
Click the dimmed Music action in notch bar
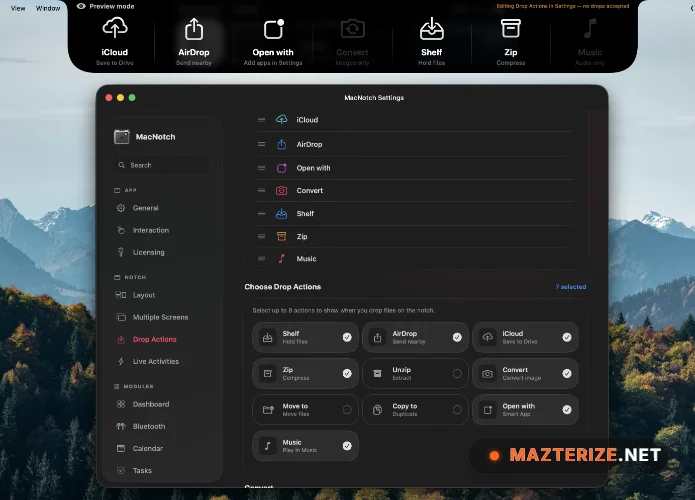[x=590, y=42]
